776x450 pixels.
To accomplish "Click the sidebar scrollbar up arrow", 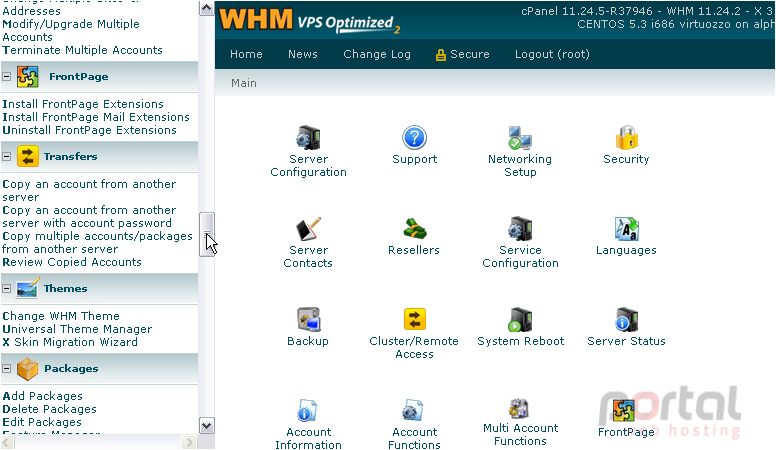I will (206, 8).
